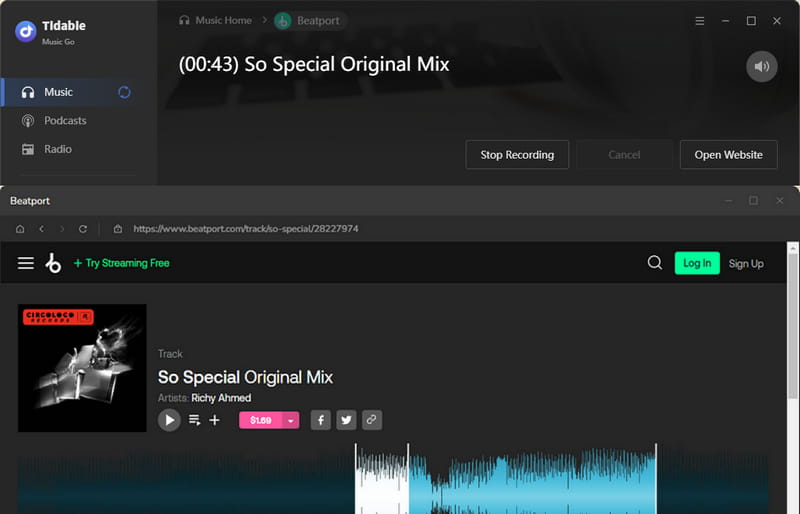Screen dimensions: 800x514
Task: Click the Cancel button
Action: point(624,155)
